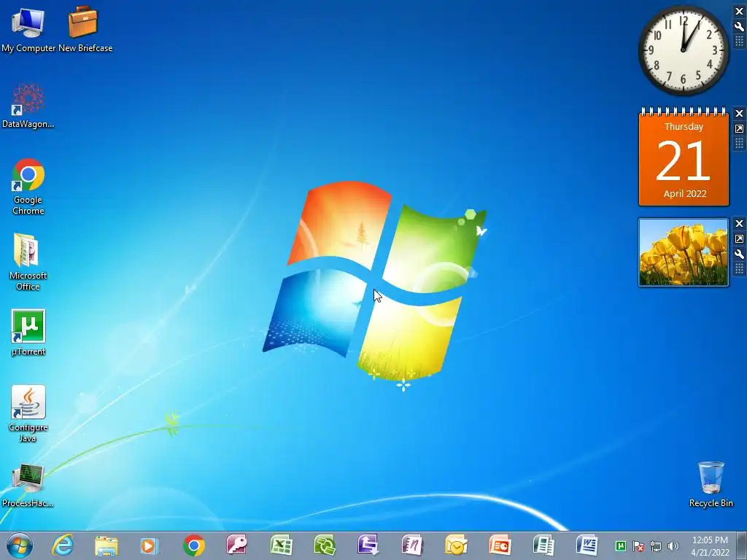Click the clock gadget drag handle
This screenshot has width=747, height=560.
click(740, 42)
